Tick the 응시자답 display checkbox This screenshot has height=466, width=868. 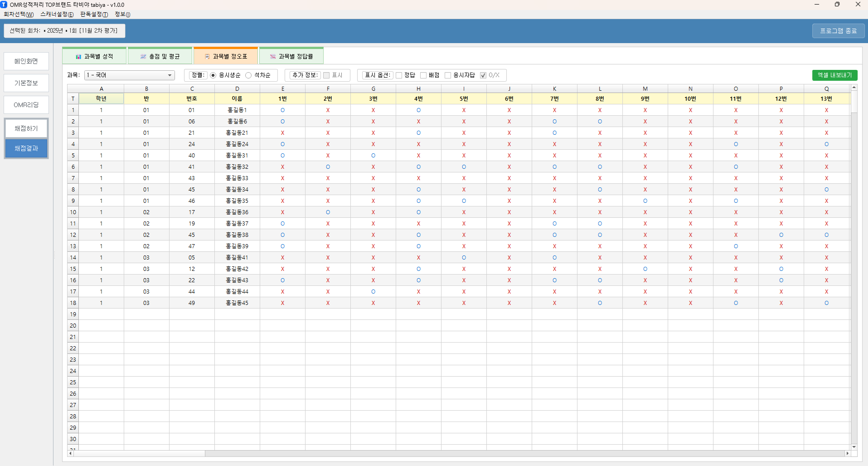pyautogui.click(x=448, y=75)
